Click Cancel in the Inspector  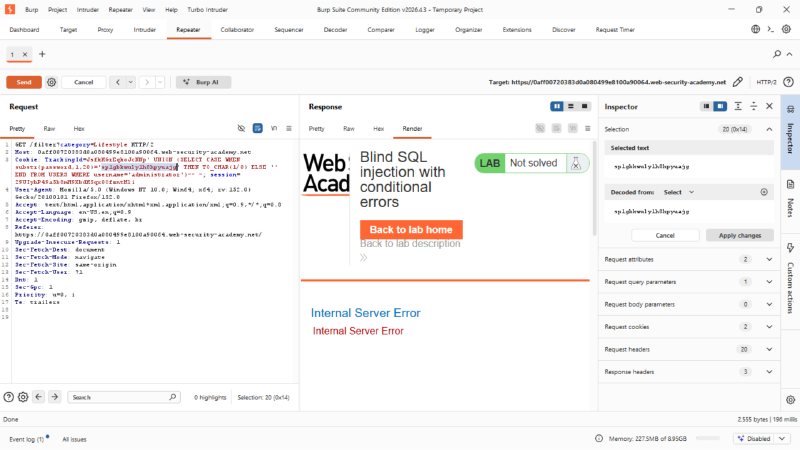(x=665, y=235)
